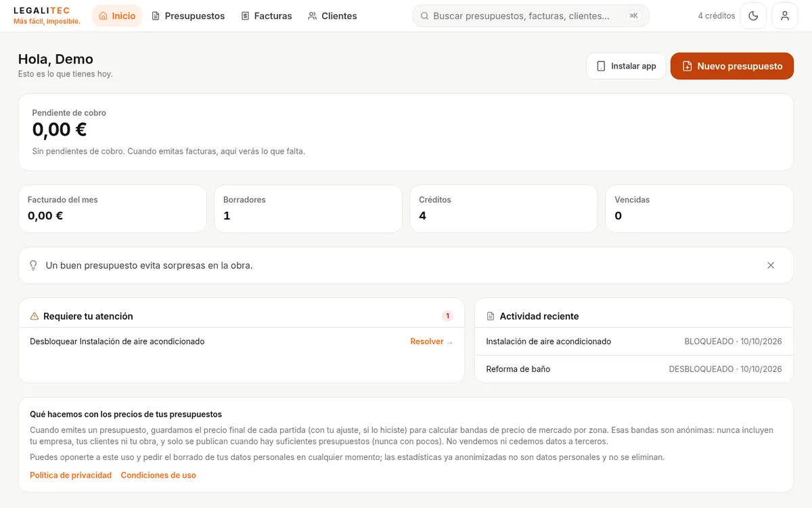This screenshot has width=812, height=508.
Task: Toggle dark mode with the moon icon
Action: click(753, 16)
